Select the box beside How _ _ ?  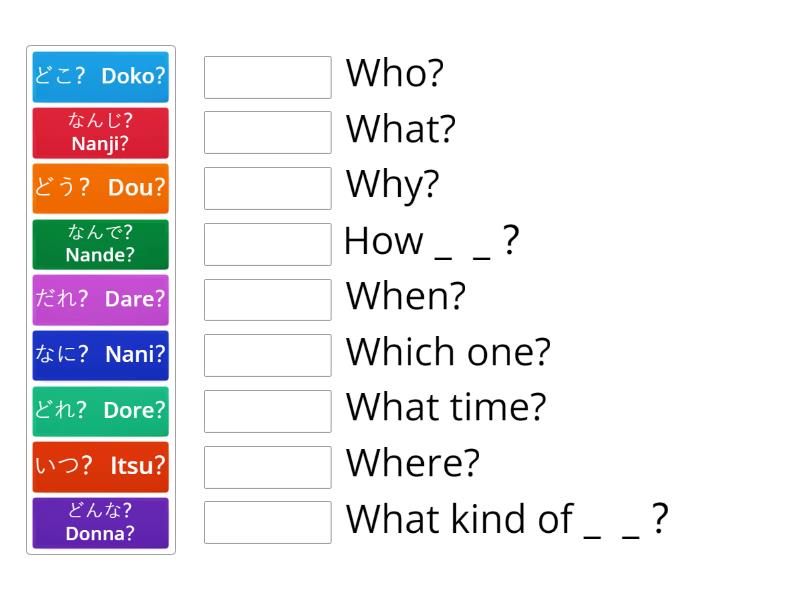267,243
